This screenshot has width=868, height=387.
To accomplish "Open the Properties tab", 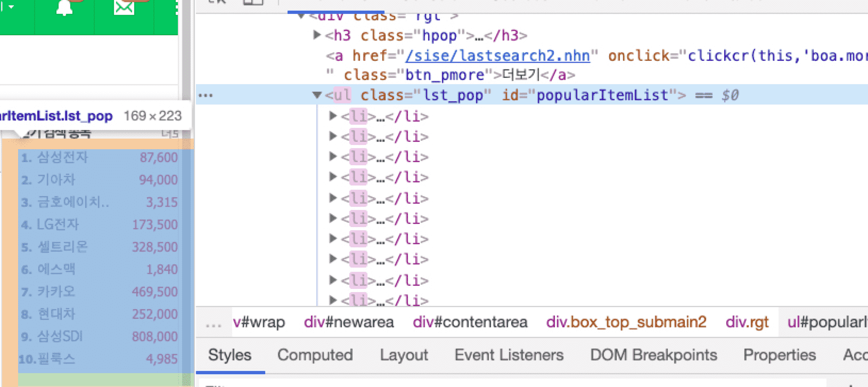I will [780, 355].
